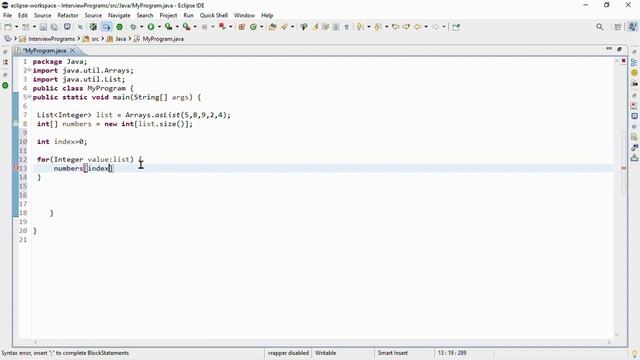Viewport: 640px width, 360px height.
Task: Open the External Tools dropdown arrow
Action: click(x=195, y=27)
